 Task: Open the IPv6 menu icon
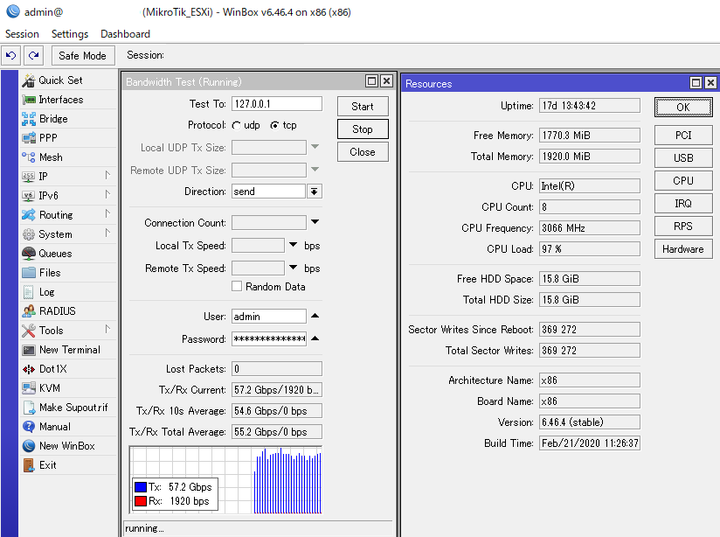point(28,196)
